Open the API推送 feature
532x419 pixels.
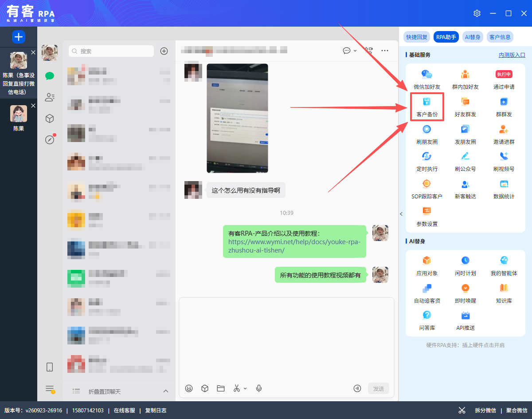465,321
